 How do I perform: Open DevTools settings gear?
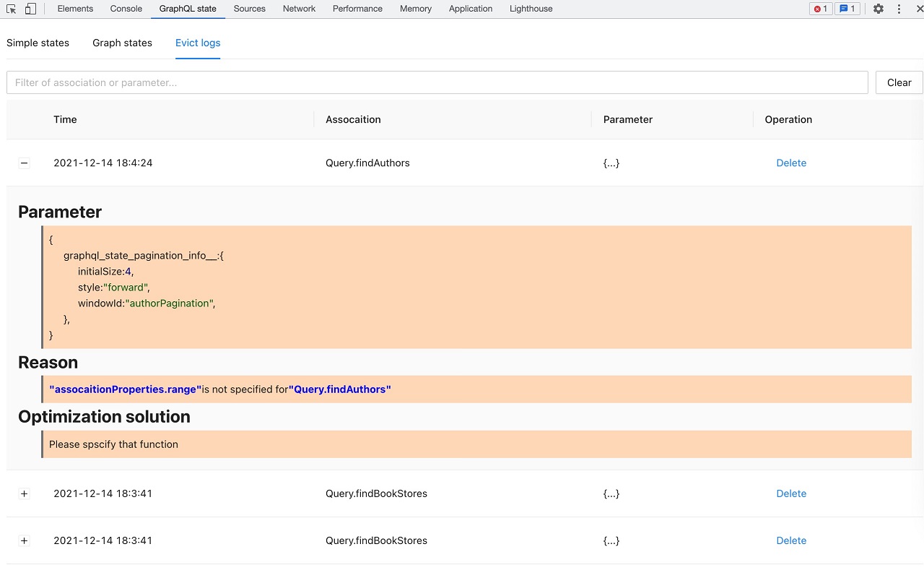point(878,9)
